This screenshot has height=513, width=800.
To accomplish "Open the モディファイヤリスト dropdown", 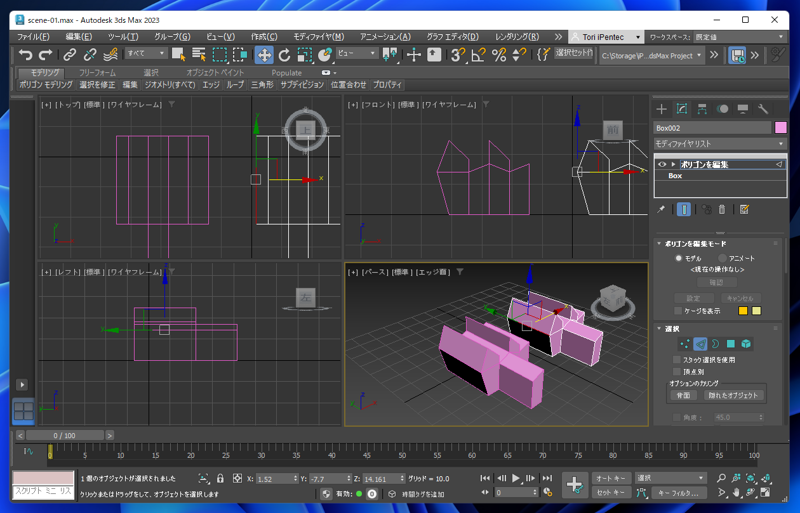I will click(x=720, y=144).
